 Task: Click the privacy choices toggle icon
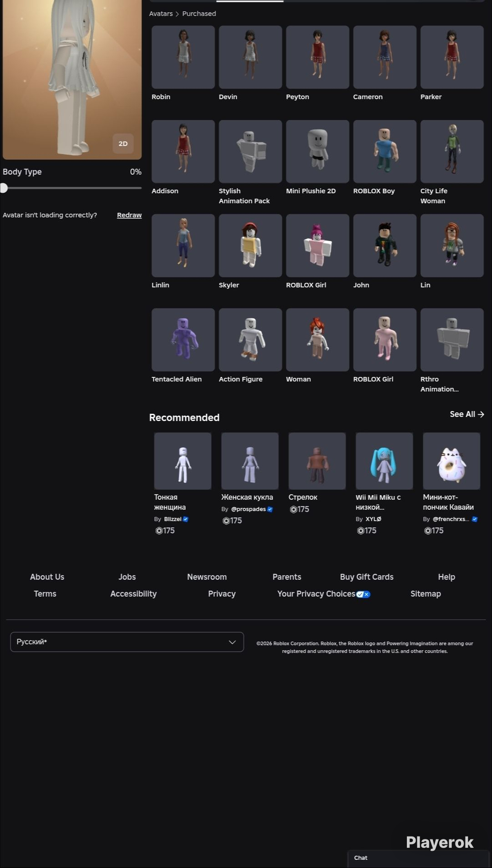pyautogui.click(x=363, y=594)
